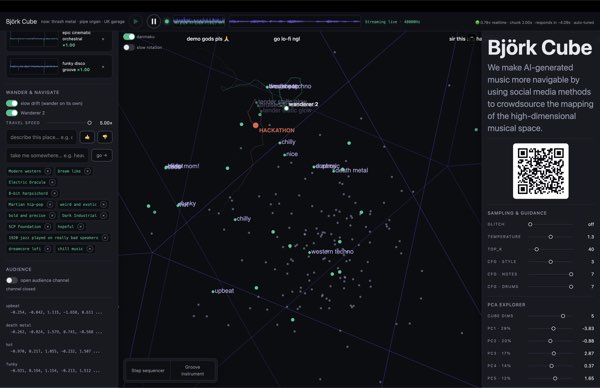The width and height of the screenshot is (600, 388).
Task: Click the icon on Modern western tag
Action: (48, 171)
